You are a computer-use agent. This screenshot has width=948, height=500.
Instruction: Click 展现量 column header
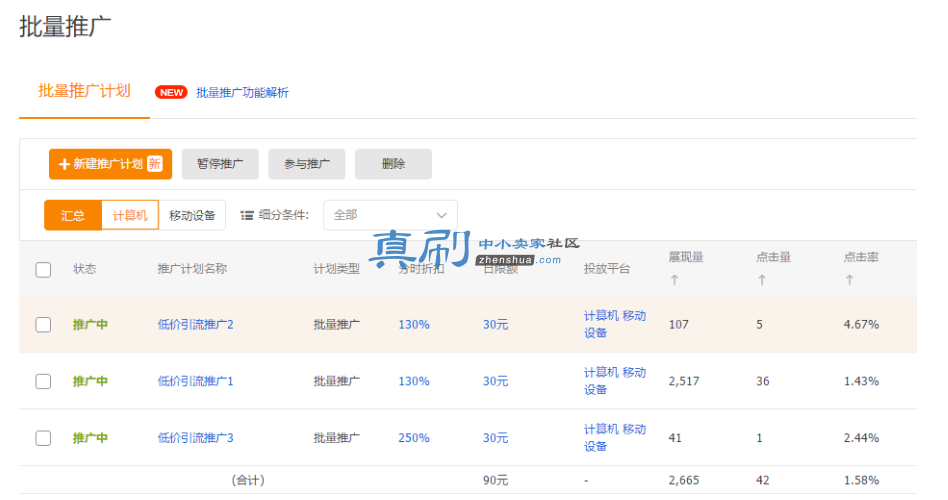pyautogui.click(x=686, y=258)
